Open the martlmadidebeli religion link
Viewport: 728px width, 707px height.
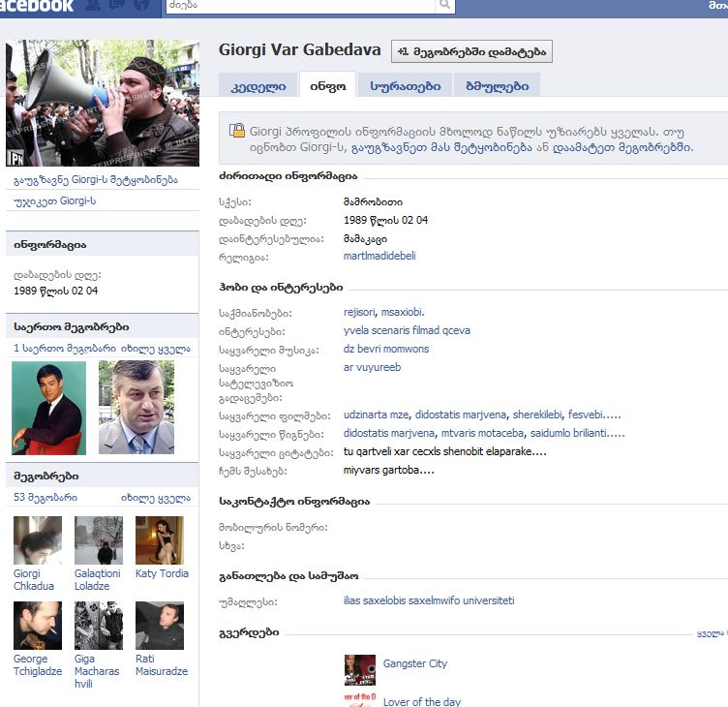click(379, 256)
